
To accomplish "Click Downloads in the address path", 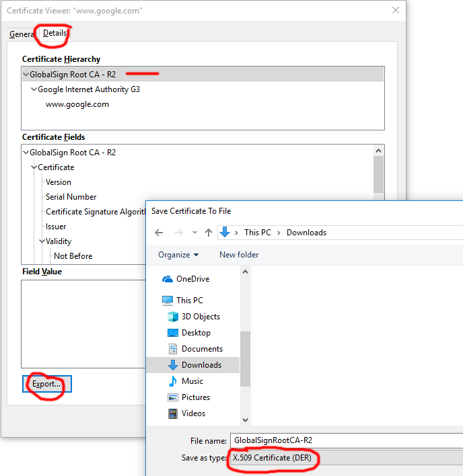I will click(306, 233).
